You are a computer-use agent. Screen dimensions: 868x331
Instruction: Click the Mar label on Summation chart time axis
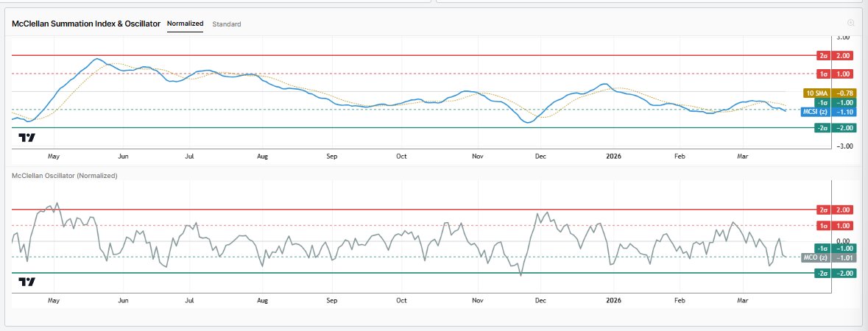[743, 157]
